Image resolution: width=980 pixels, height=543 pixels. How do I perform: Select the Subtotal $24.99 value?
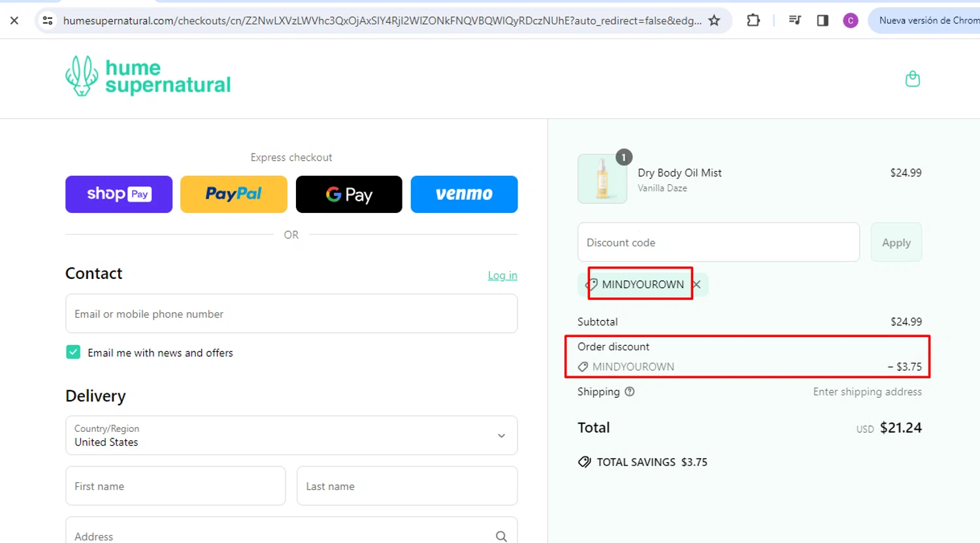click(906, 321)
